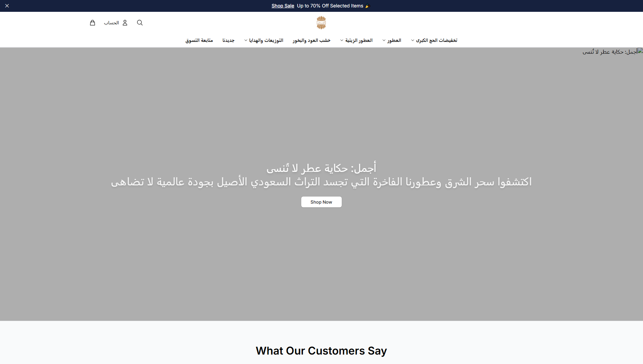Viewport: 643px width, 364px height.
Task: Open the التوزيعات والهدايا menu item
Action: coord(266,40)
